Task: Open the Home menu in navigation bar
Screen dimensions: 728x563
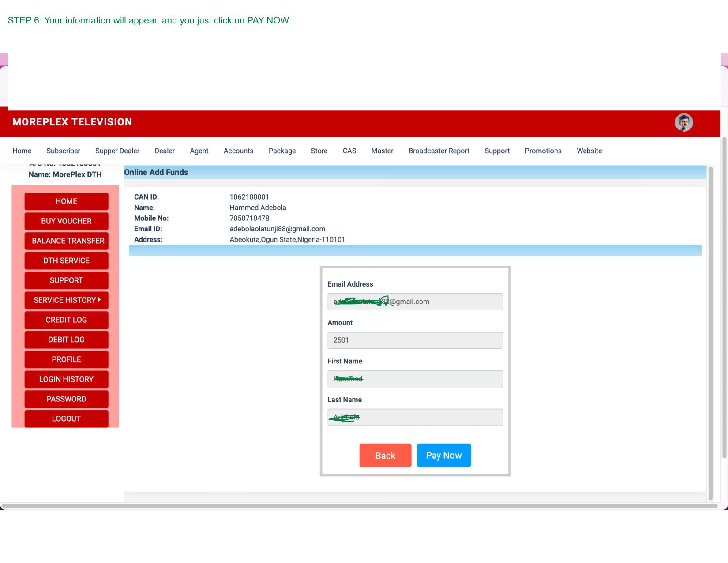Action: (22, 151)
